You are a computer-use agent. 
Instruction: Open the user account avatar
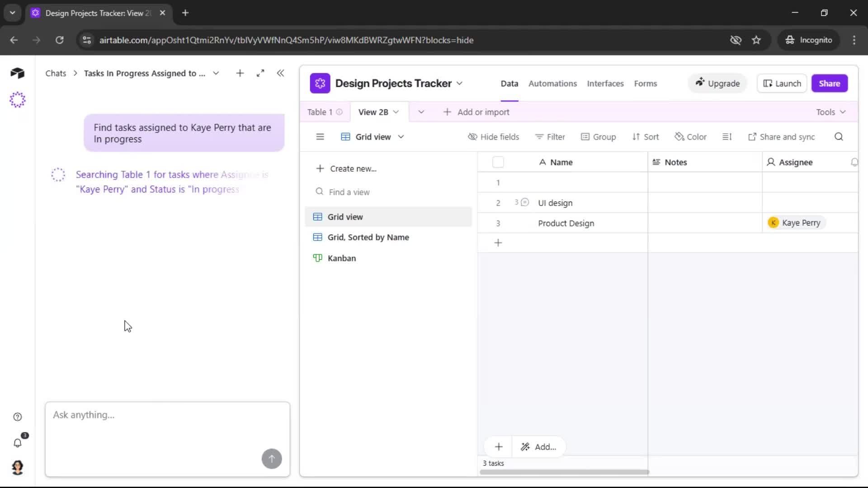coord(18,468)
